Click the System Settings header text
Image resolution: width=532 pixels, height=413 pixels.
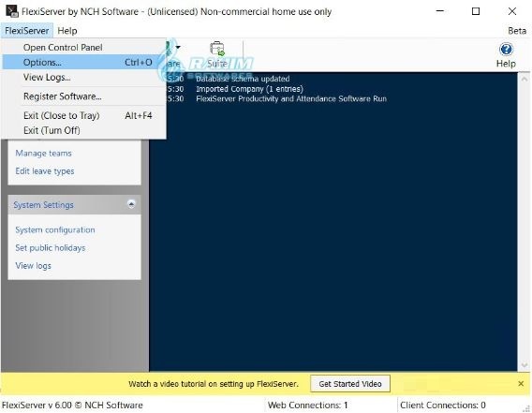tap(43, 205)
